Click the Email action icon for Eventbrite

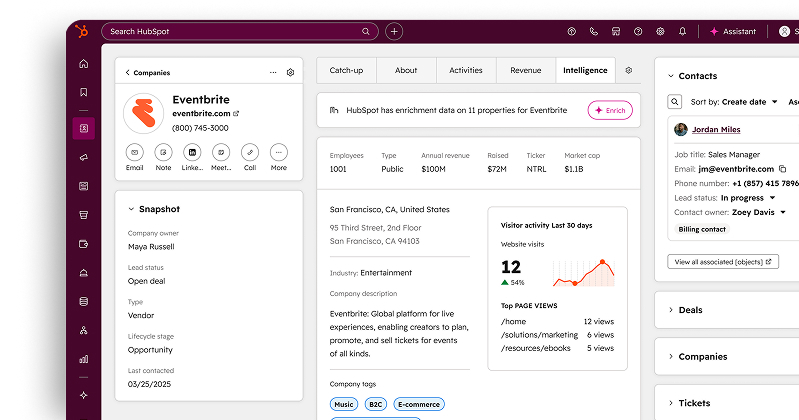point(135,152)
